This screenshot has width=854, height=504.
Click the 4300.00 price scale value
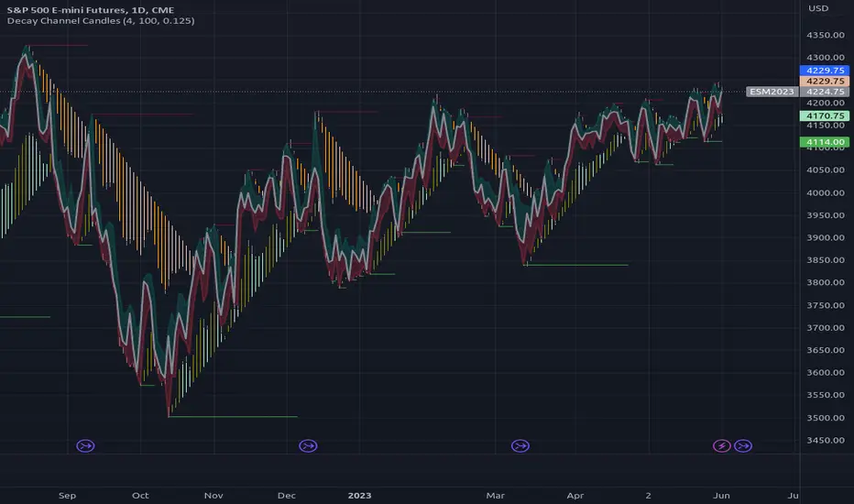826,57
